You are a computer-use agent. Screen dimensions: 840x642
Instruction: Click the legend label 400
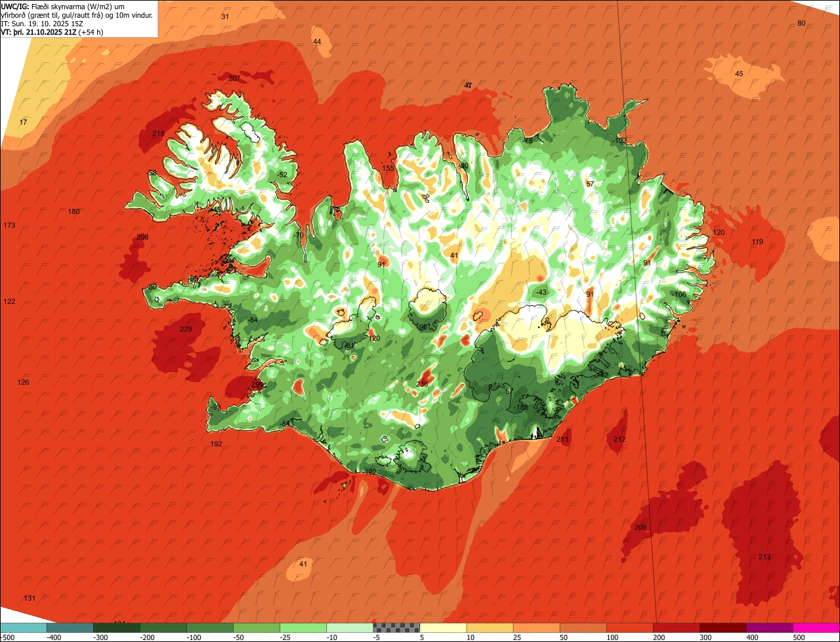click(x=752, y=637)
